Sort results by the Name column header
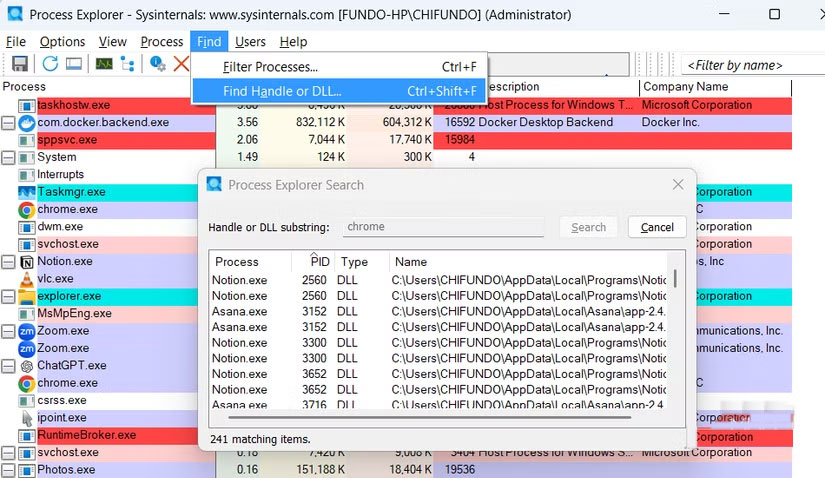Screen dimensions: 825x478 (x=529, y=262)
